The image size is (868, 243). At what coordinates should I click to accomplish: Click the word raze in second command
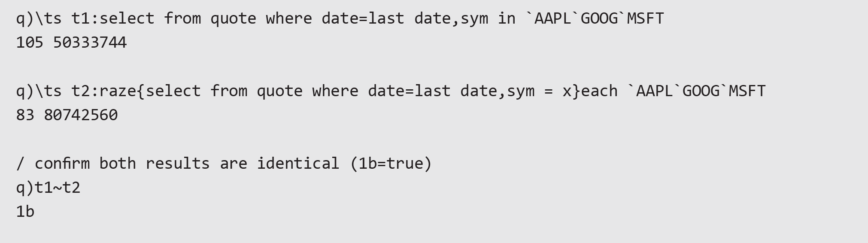[118, 91]
